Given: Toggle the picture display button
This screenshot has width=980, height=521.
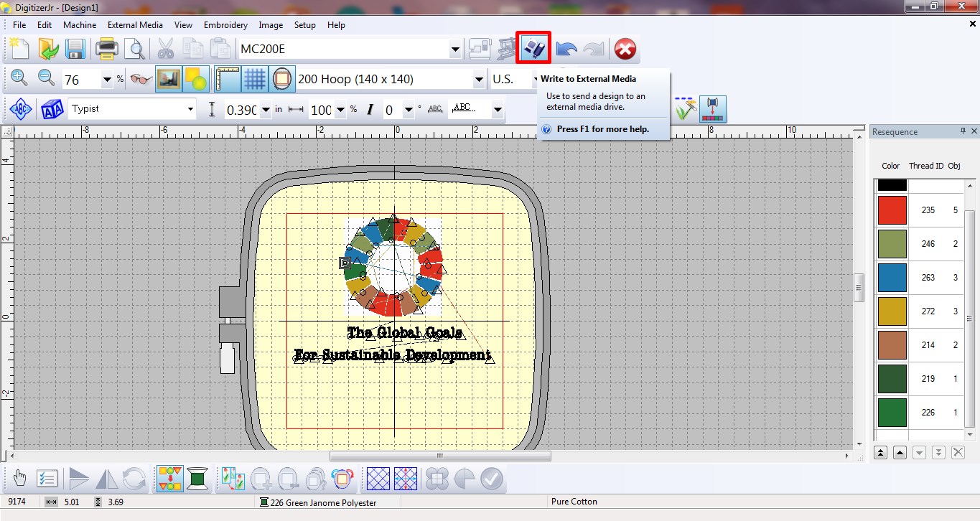Looking at the screenshot, I should coord(169,79).
